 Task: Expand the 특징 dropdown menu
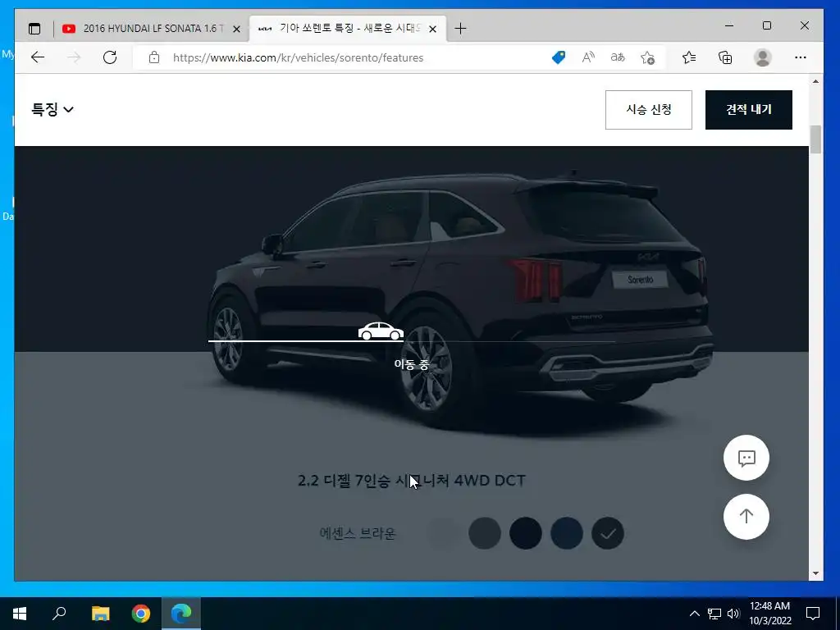click(52, 109)
